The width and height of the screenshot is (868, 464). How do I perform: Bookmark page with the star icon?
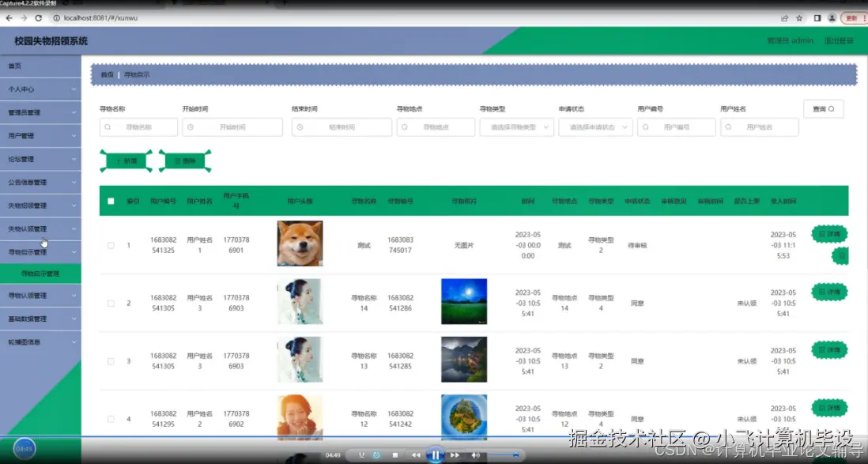[x=799, y=17]
